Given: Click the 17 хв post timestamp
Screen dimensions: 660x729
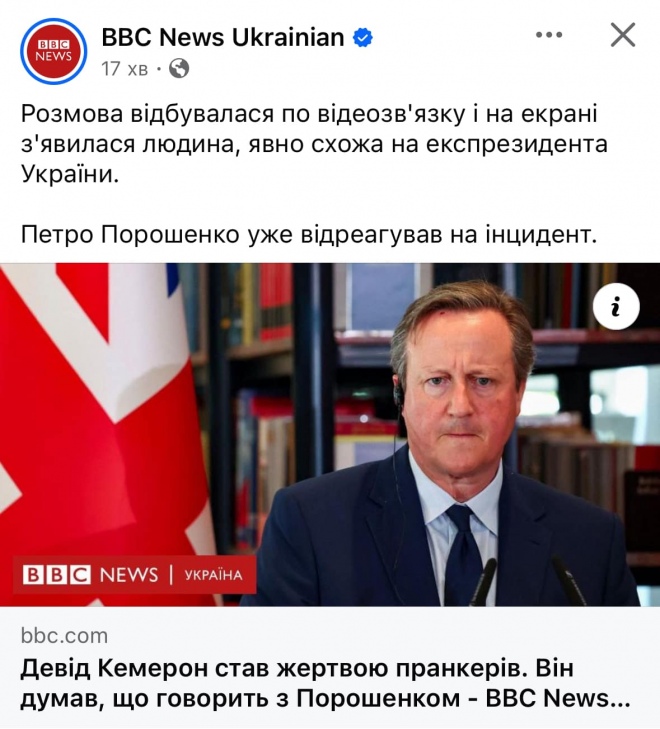Looking at the screenshot, I should (x=125, y=69).
